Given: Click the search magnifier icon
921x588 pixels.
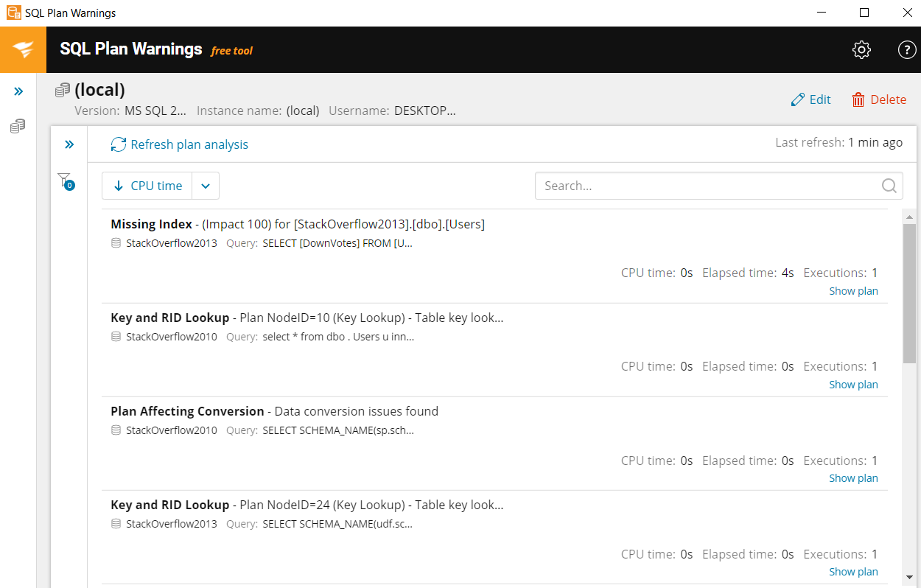Looking at the screenshot, I should click(x=889, y=186).
